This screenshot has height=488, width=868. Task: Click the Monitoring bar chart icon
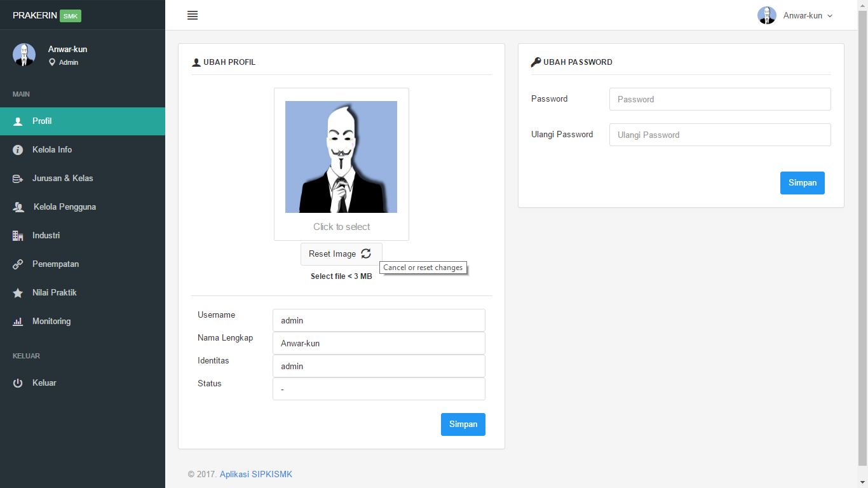click(x=18, y=322)
